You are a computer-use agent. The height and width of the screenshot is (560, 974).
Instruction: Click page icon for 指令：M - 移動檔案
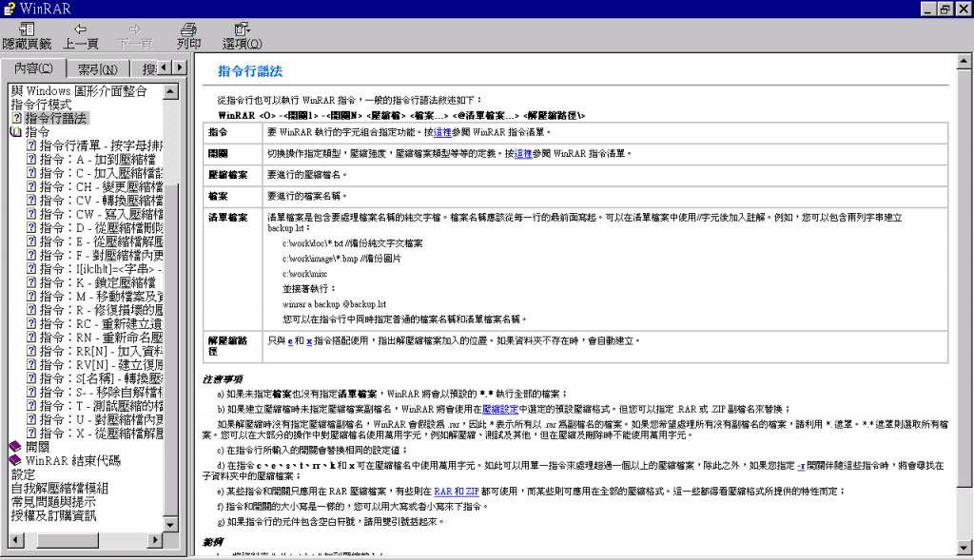coord(31,296)
